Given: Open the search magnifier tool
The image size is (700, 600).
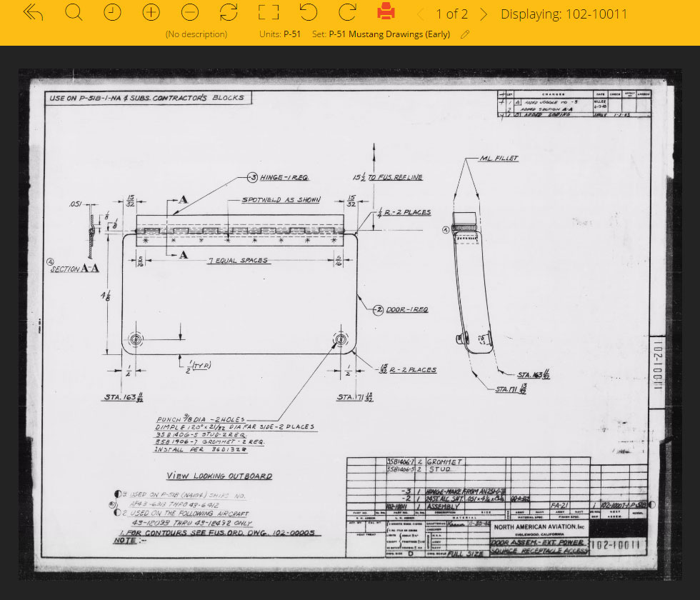Looking at the screenshot, I should pos(73,13).
